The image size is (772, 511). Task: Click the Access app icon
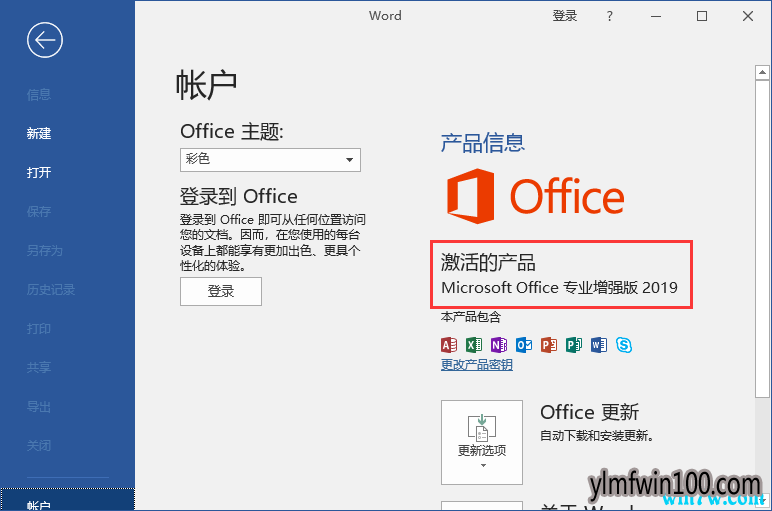[449, 345]
